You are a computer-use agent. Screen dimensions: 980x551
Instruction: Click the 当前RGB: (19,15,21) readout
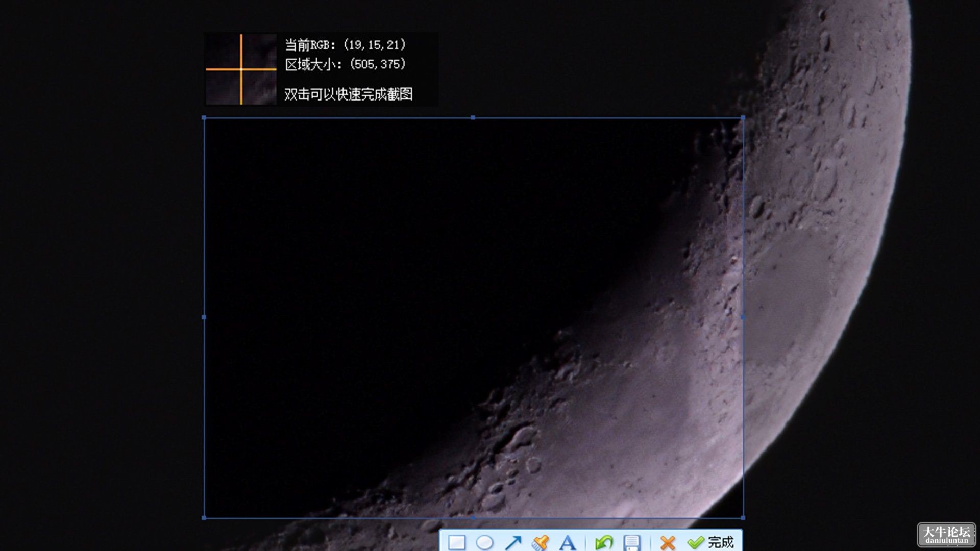point(346,45)
